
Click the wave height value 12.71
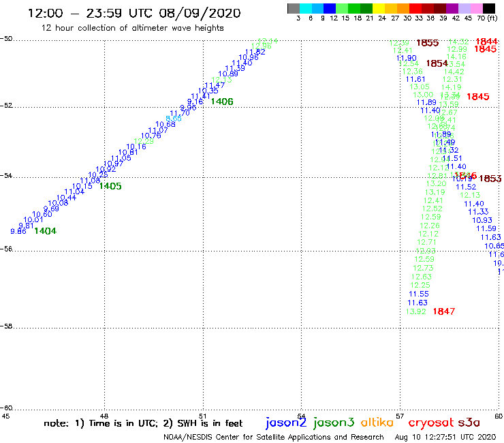tap(426, 242)
